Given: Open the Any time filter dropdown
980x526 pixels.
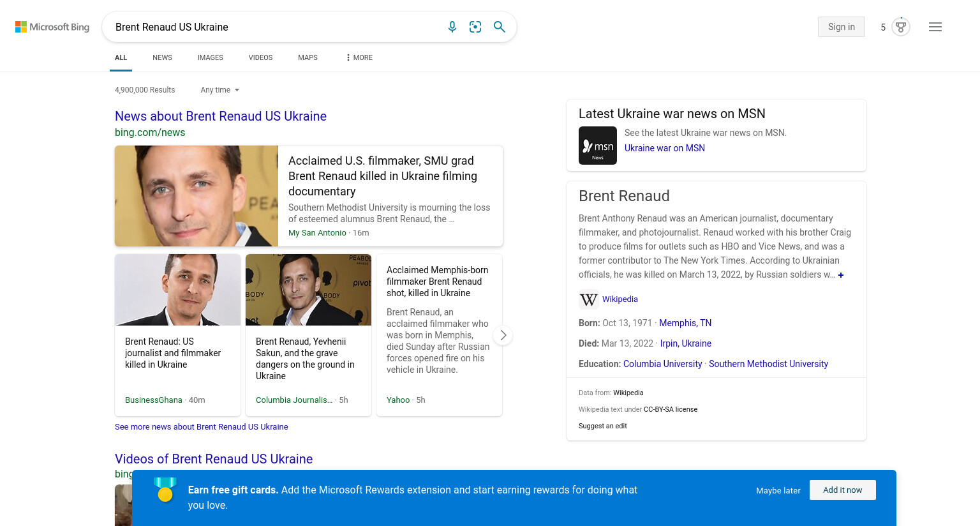Looking at the screenshot, I should point(220,90).
